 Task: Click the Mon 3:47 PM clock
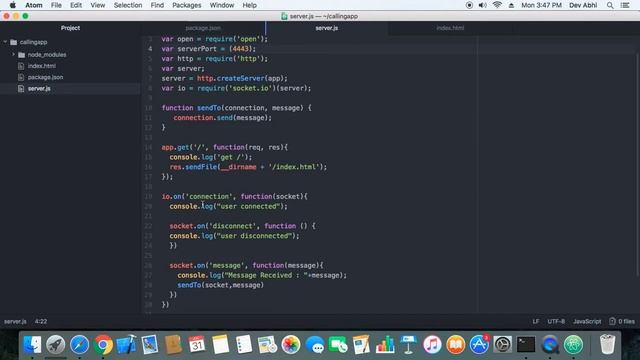pos(541,5)
